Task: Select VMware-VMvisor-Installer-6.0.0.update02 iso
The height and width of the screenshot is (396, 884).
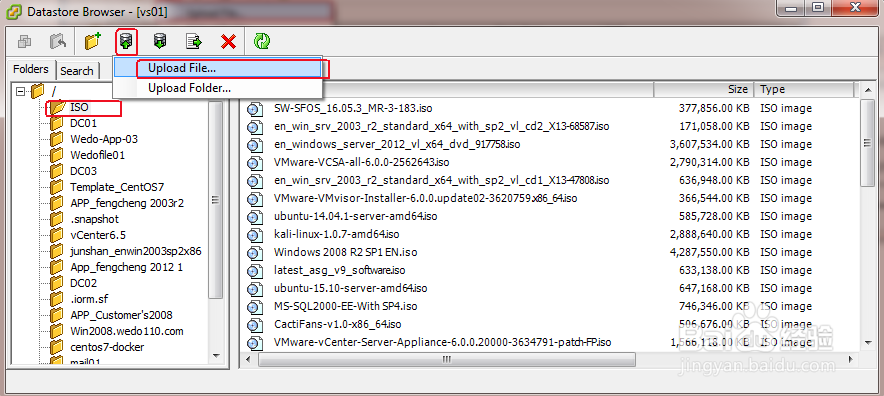Action: [x=426, y=198]
